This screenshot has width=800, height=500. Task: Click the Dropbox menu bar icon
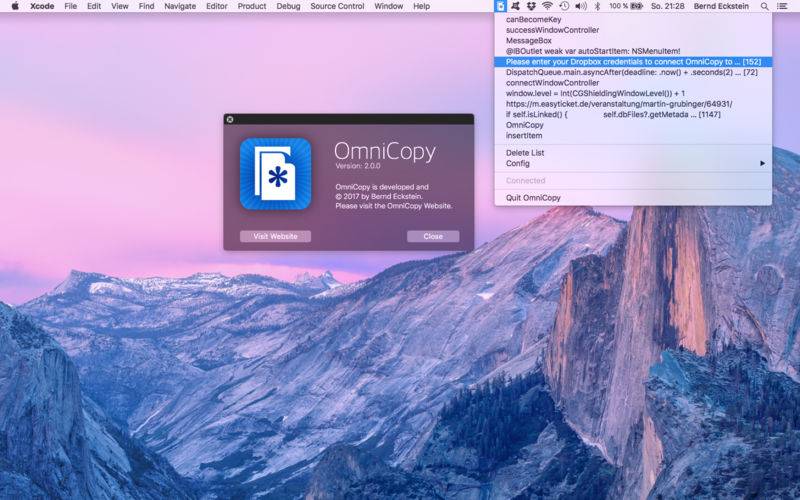[531, 6]
